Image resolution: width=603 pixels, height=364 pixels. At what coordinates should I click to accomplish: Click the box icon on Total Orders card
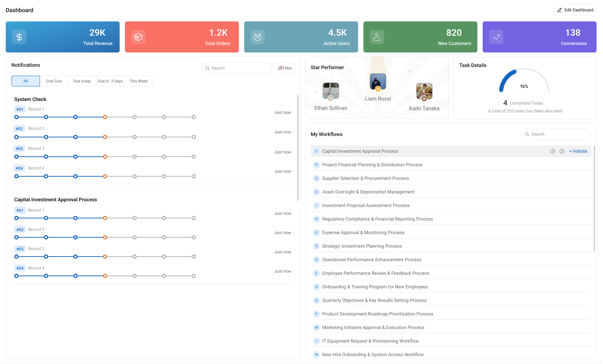click(138, 37)
